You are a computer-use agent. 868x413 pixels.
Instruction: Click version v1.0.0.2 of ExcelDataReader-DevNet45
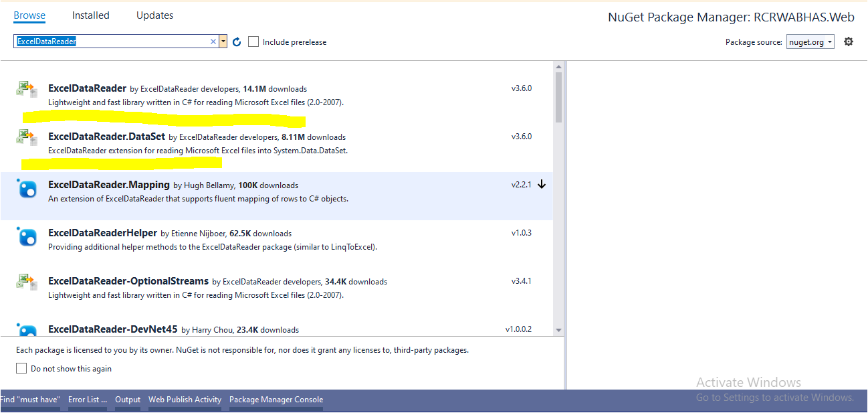[518, 329]
